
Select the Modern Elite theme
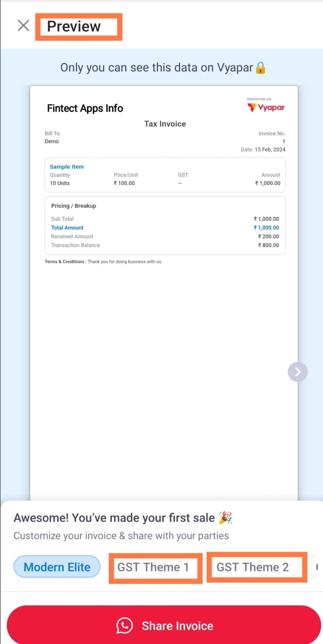tap(57, 567)
